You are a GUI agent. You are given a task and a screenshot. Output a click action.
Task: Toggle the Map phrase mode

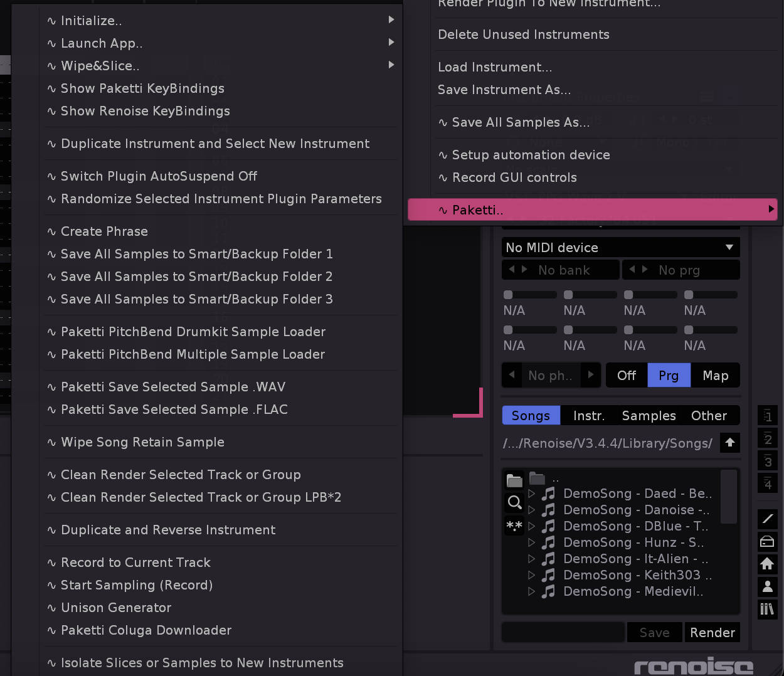[715, 376]
